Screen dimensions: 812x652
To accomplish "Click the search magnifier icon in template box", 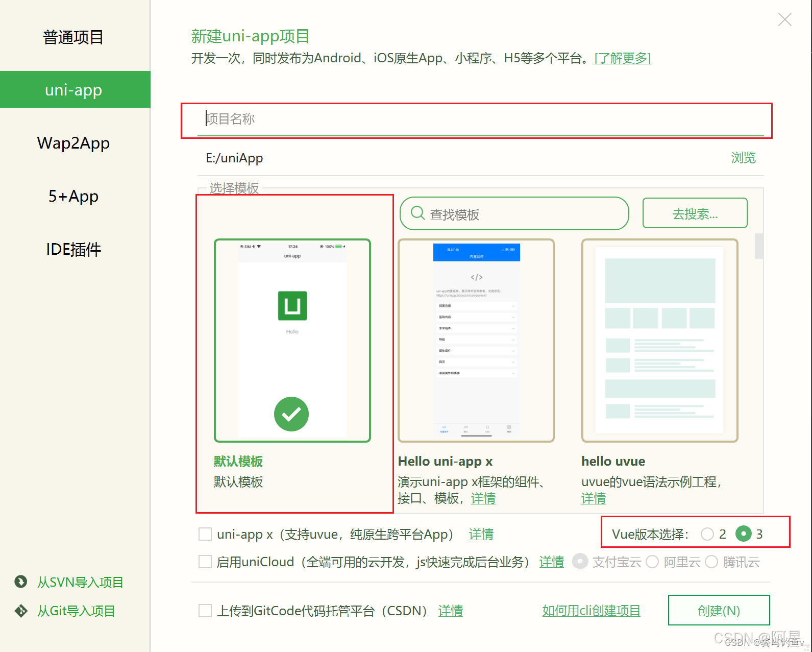I will coord(417,212).
